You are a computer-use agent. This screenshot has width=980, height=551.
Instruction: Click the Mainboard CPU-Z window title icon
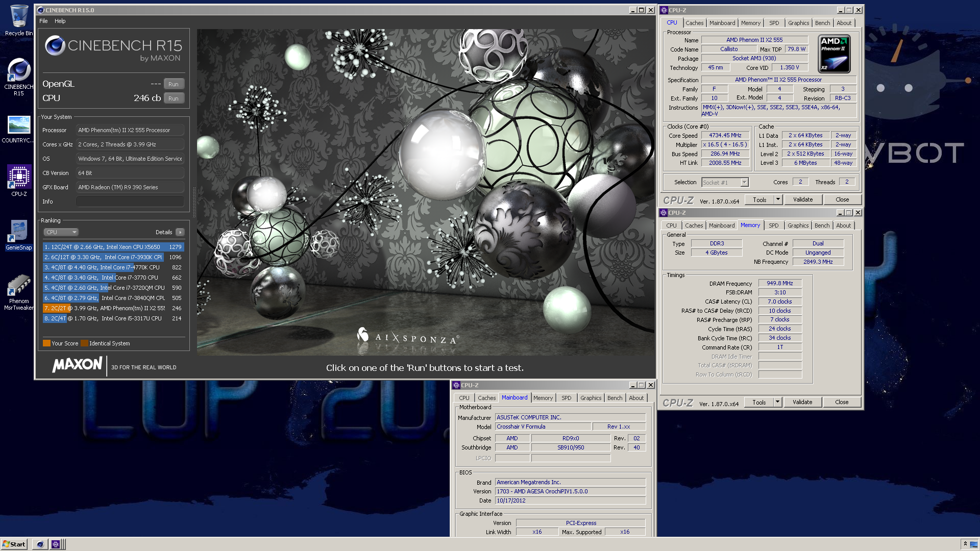click(x=456, y=385)
